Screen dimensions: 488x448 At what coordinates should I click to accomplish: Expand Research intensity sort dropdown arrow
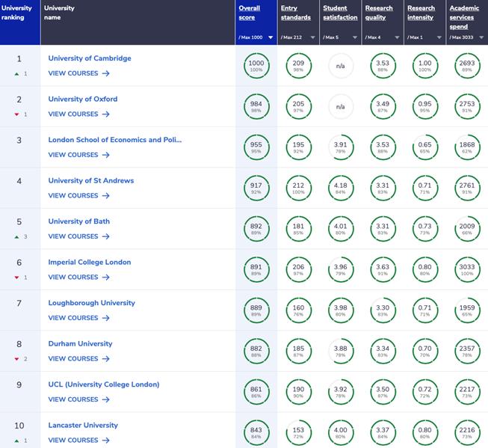(439, 37)
